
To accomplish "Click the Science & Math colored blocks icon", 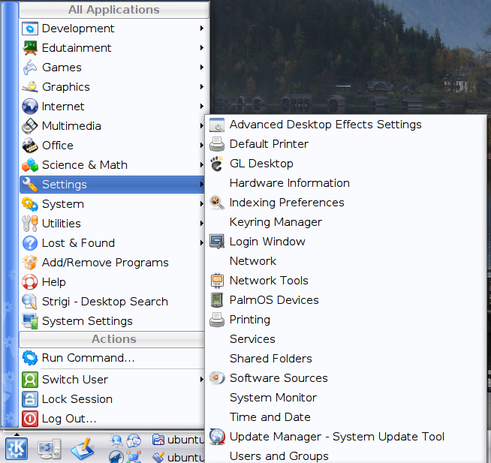I will pyautogui.click(x=30, y=165).
